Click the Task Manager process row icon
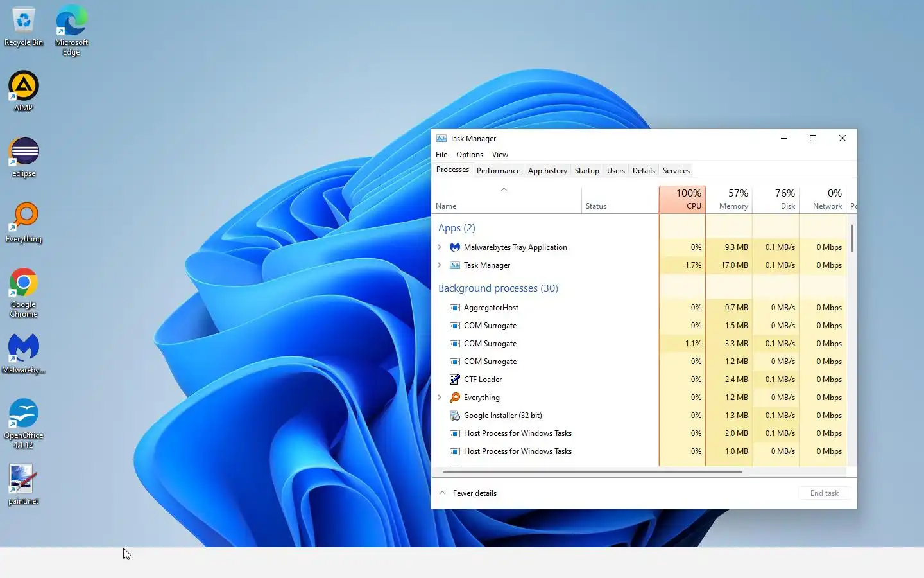The height and width of the screenshot is (578, 924). [x=455, y=265]
